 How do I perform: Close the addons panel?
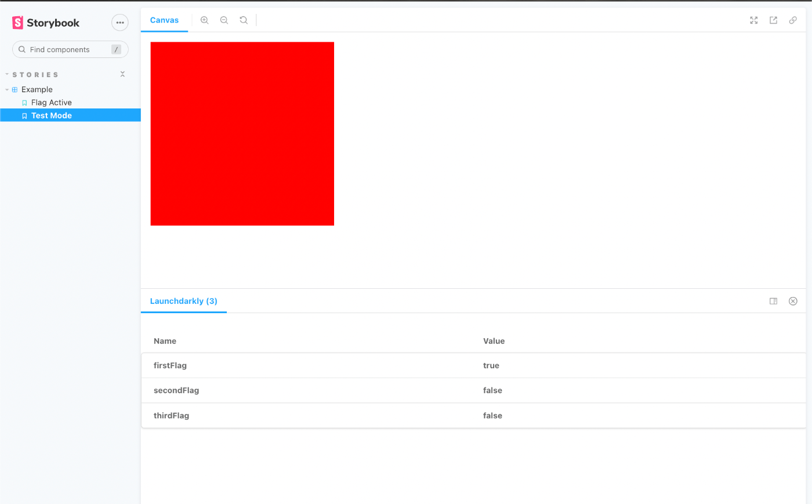(x=793, y=301)
